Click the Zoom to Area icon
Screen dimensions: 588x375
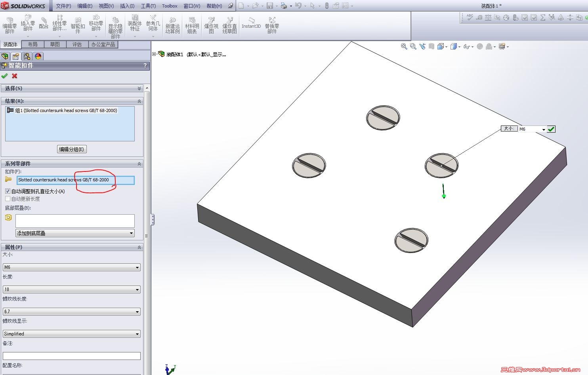coord(413,46)
